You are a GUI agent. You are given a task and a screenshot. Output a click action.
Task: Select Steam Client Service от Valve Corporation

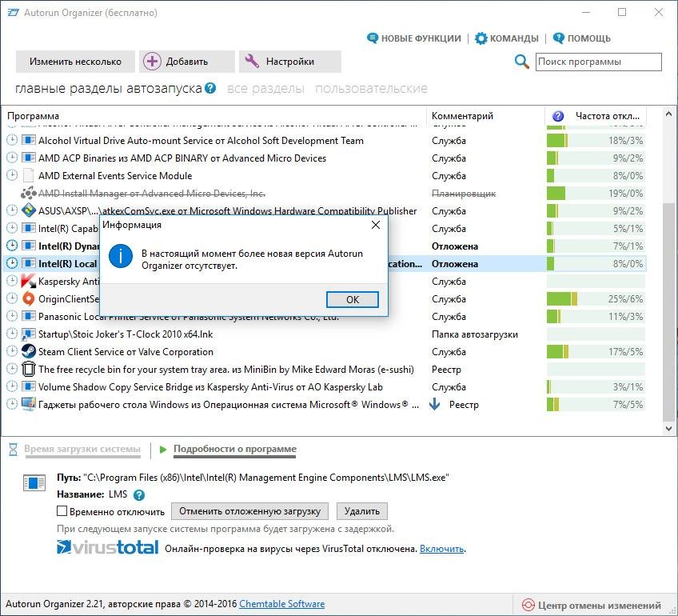coord(126,352)
